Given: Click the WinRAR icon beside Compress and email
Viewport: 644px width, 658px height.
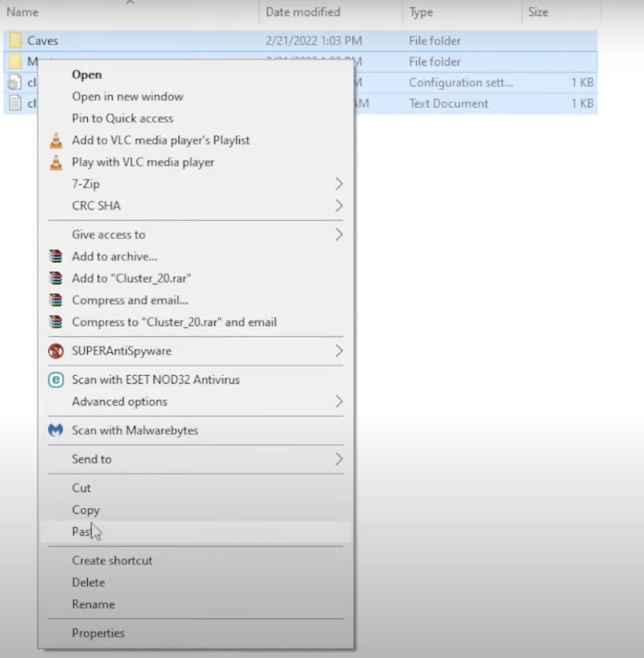Looking at the screenshot, I should point(56,301).
